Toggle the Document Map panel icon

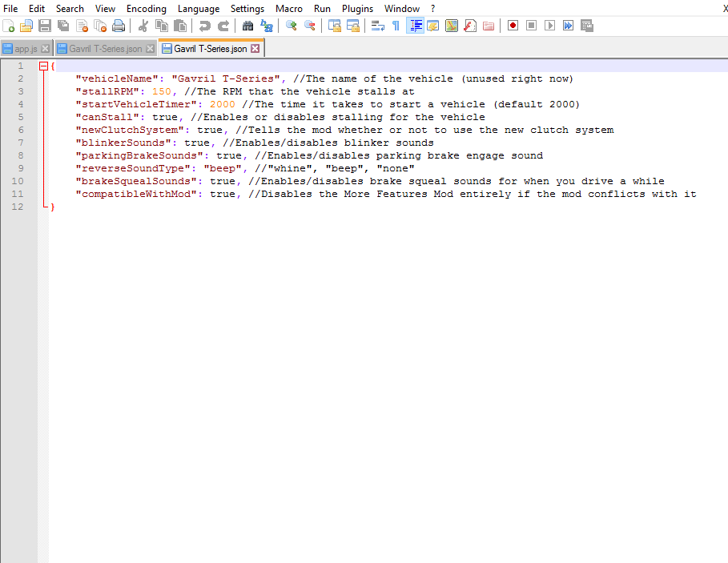click(x=451, y=26)
